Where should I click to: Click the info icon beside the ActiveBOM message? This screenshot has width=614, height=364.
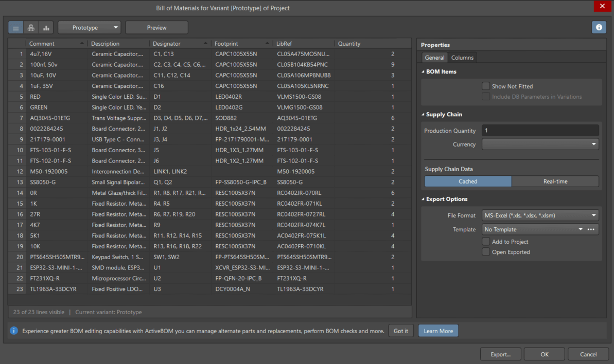(x=12, y=331)
